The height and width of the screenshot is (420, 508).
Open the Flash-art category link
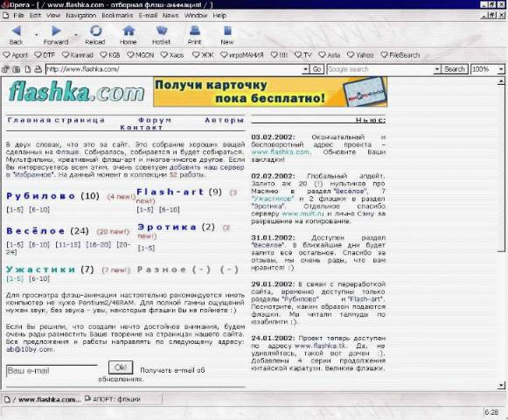point(170,192)
